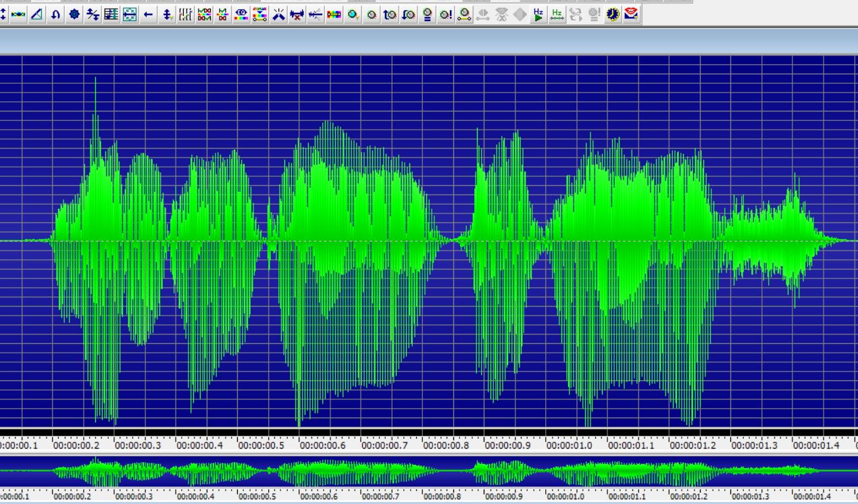The height and width of the screenshot is (504, 858).
Task: Open the equalizer sliders effect icon
Action: click(x=186, y=14)
